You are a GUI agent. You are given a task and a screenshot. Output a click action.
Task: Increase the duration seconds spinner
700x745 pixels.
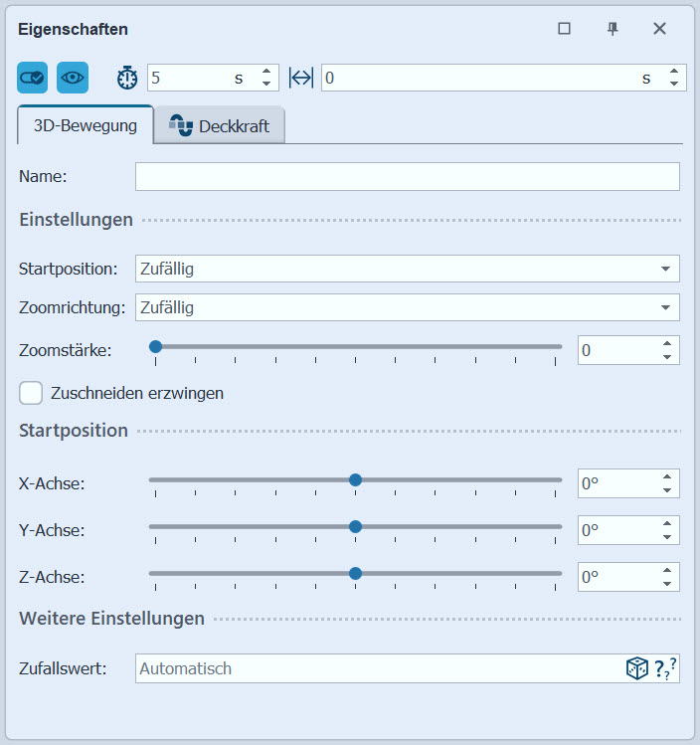coord(266,72)
